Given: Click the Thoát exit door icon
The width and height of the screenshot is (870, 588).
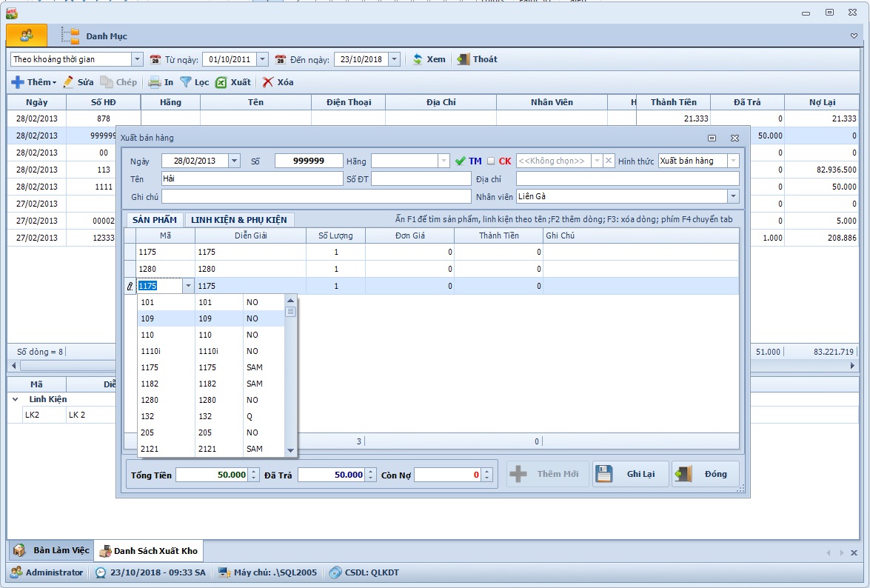Looking at the screenshot, I should 464,59.
